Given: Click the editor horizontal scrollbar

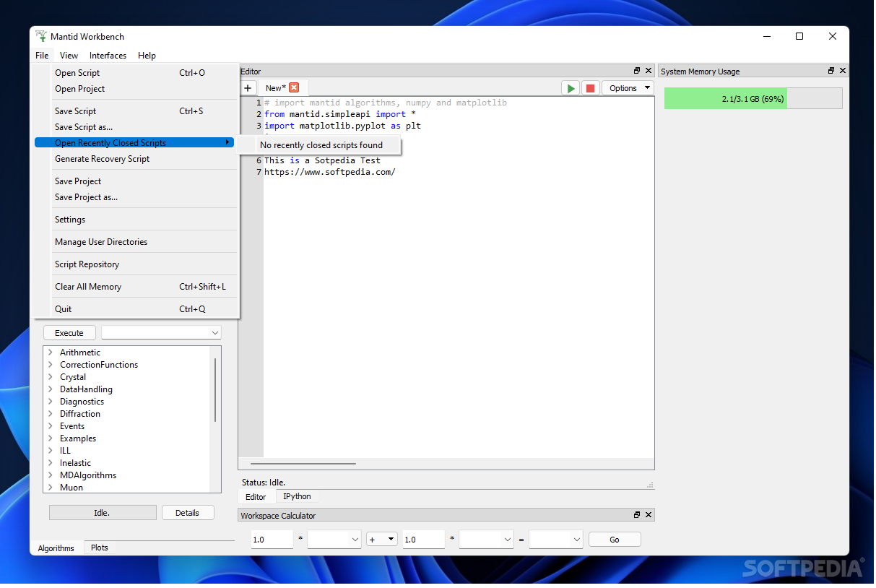Looking at the screenshot, I should [x=303, y=463].
